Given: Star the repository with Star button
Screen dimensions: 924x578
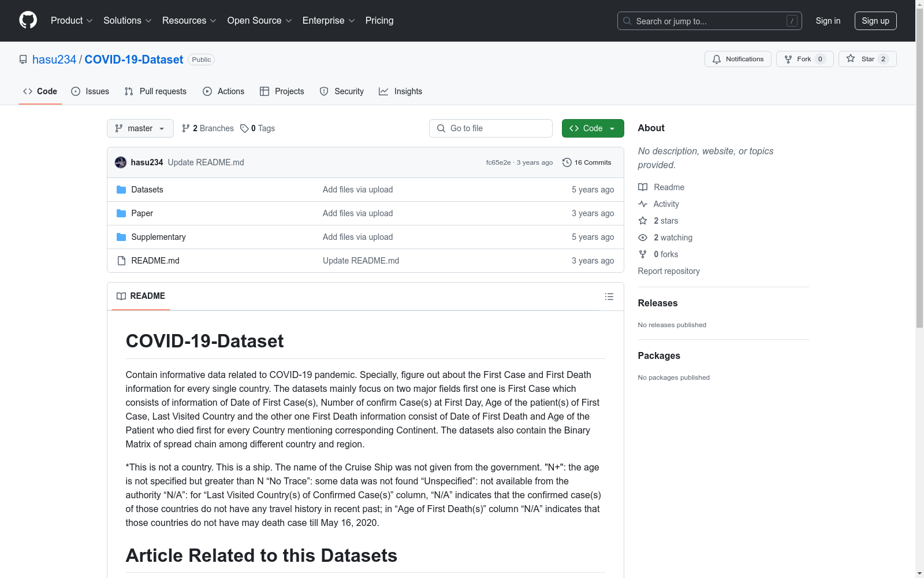Looking at the screenshot, I should (867, 59).
